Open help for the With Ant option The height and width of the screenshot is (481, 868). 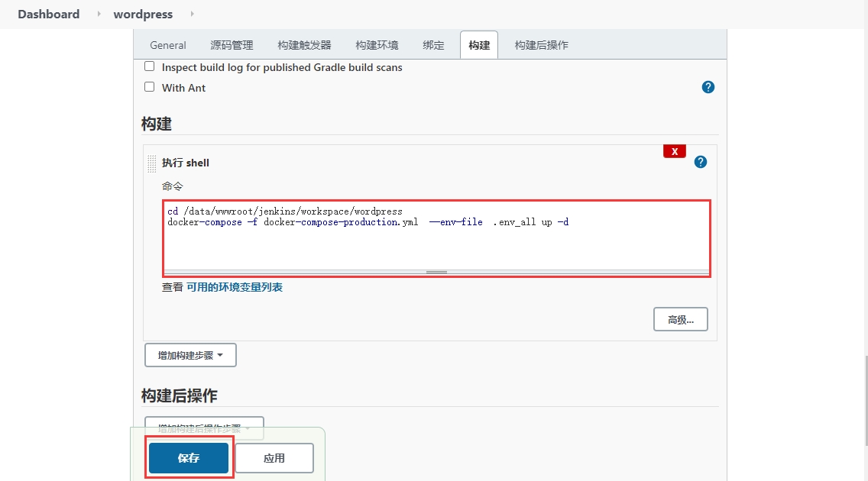(708, 87)
